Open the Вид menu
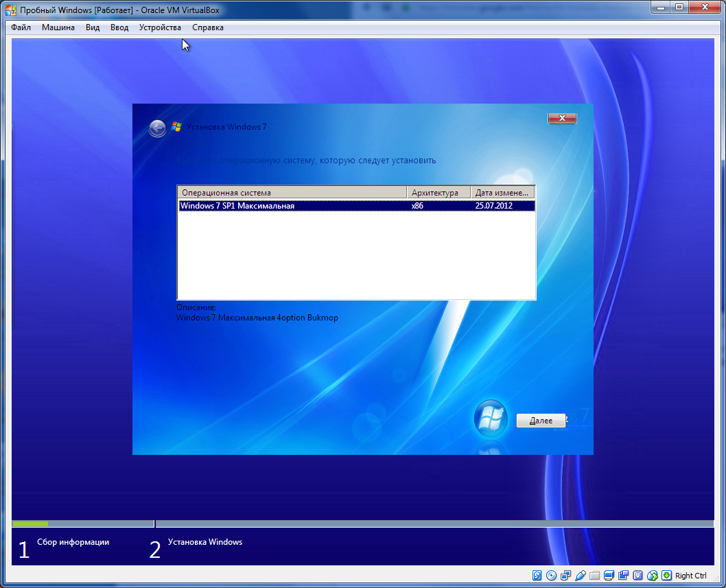 92,27
